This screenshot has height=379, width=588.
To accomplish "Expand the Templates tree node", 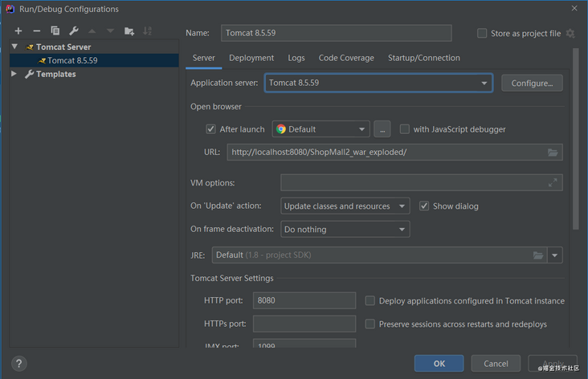I will click(14, 74).
